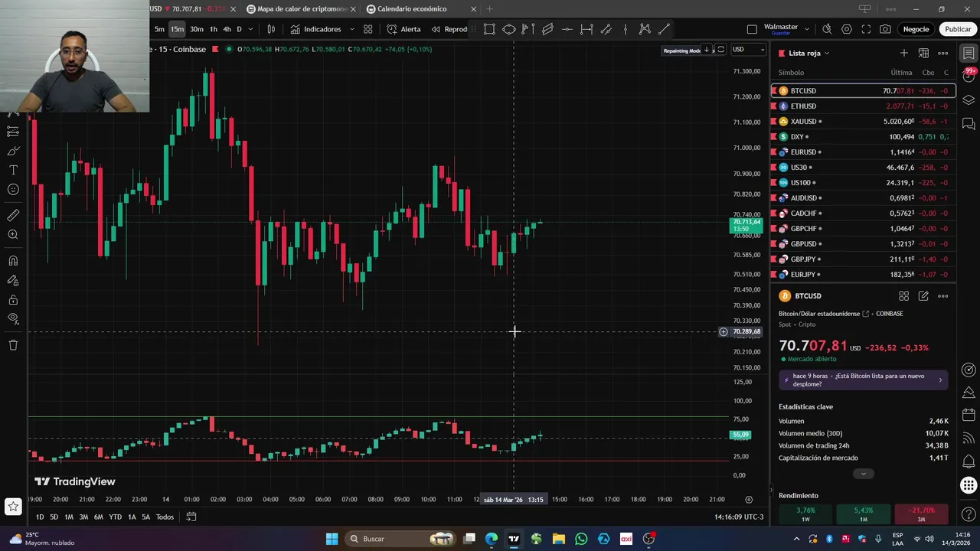980x551 pixels.
Task: Select the XABCD pattern tool in favorites bar
Action: [x=645, y=29]
